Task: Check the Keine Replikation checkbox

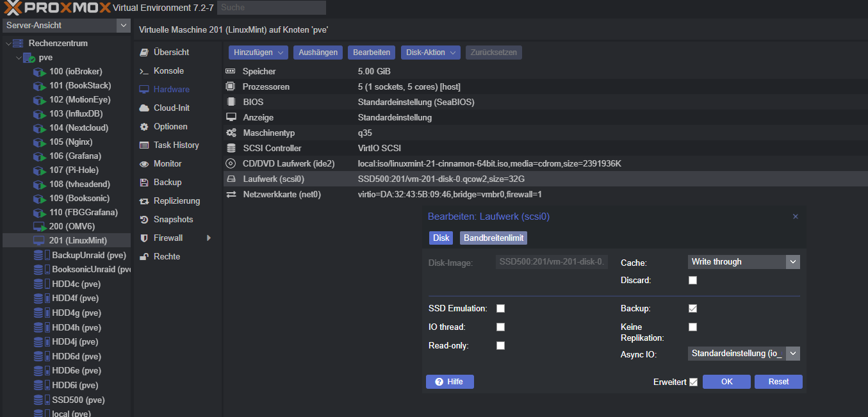Action: [692, 327]
